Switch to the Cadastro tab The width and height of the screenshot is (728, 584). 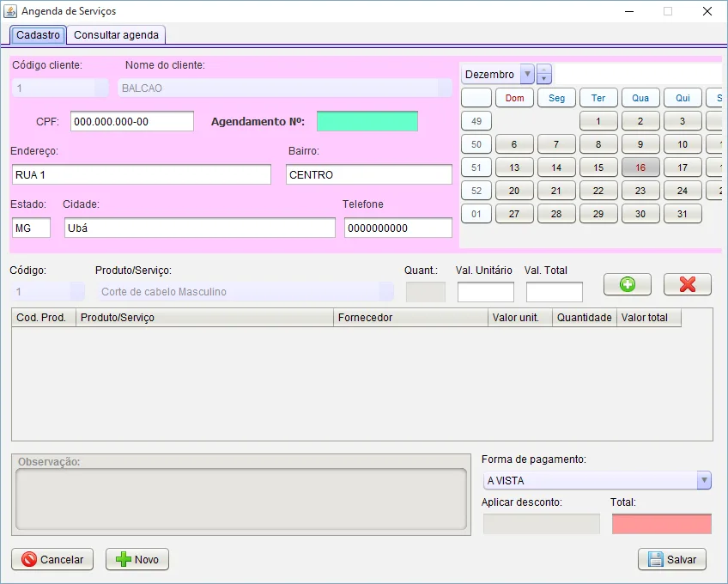point(38,35)
